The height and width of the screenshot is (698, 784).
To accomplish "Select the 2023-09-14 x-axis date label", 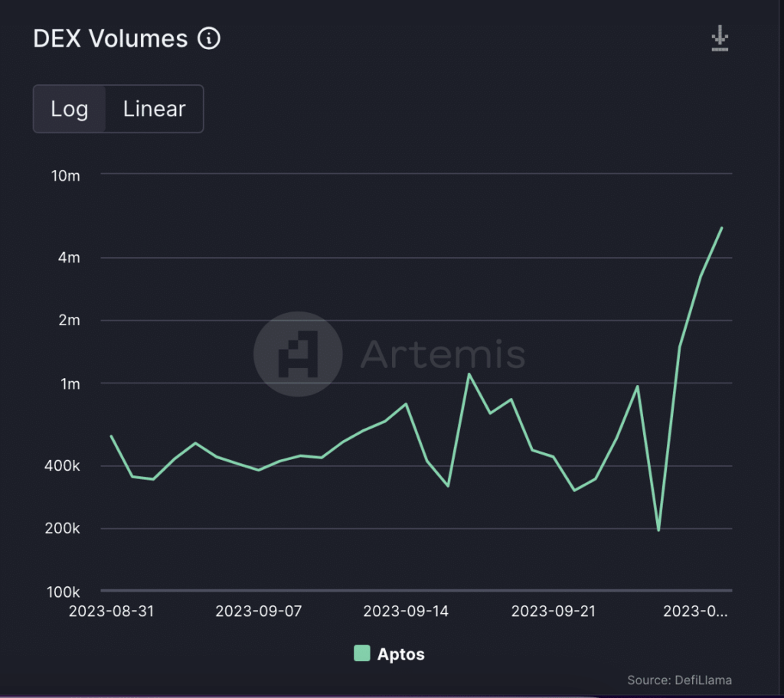I will click(406, 612).
